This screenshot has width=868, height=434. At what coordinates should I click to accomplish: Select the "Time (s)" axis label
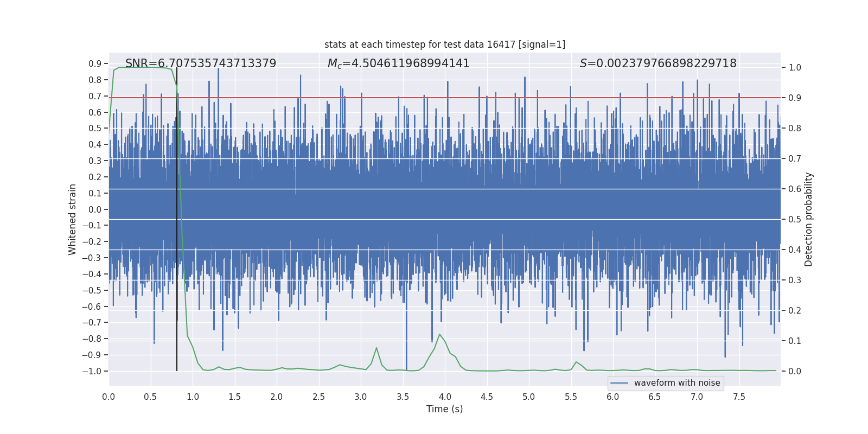click(445, 409)
